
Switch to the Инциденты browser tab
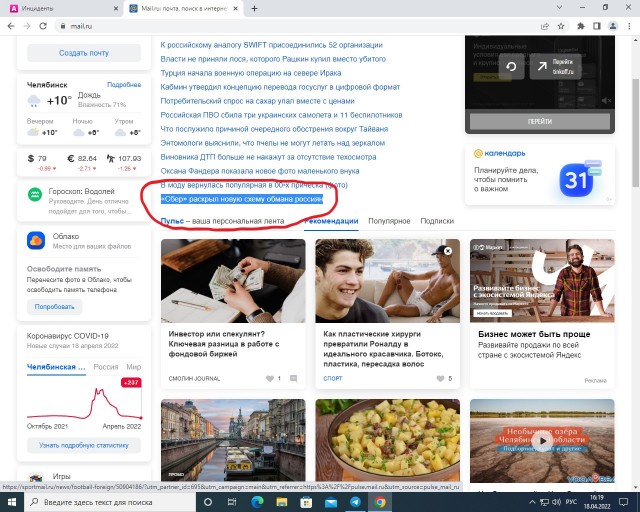tap(61, 8)
